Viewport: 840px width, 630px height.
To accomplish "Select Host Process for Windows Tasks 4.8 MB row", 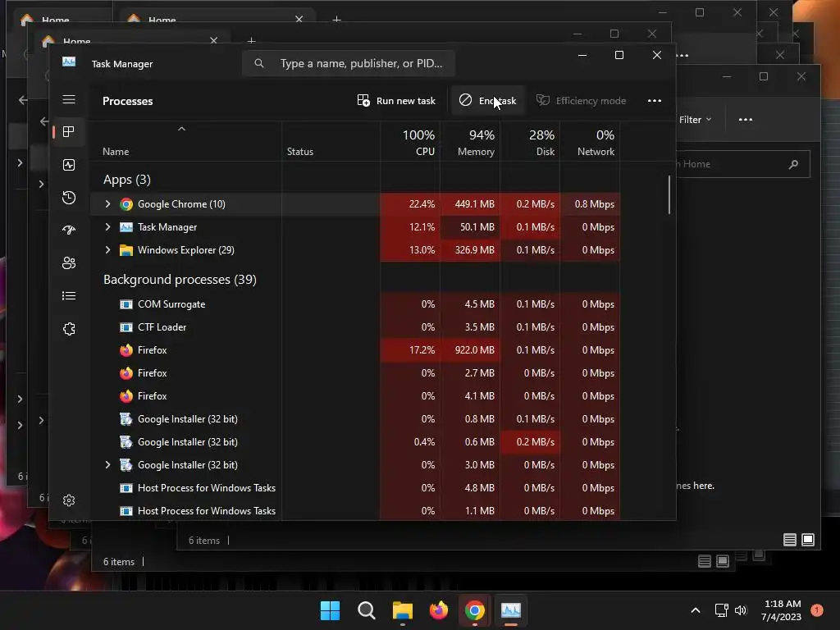I will (356, 489).
